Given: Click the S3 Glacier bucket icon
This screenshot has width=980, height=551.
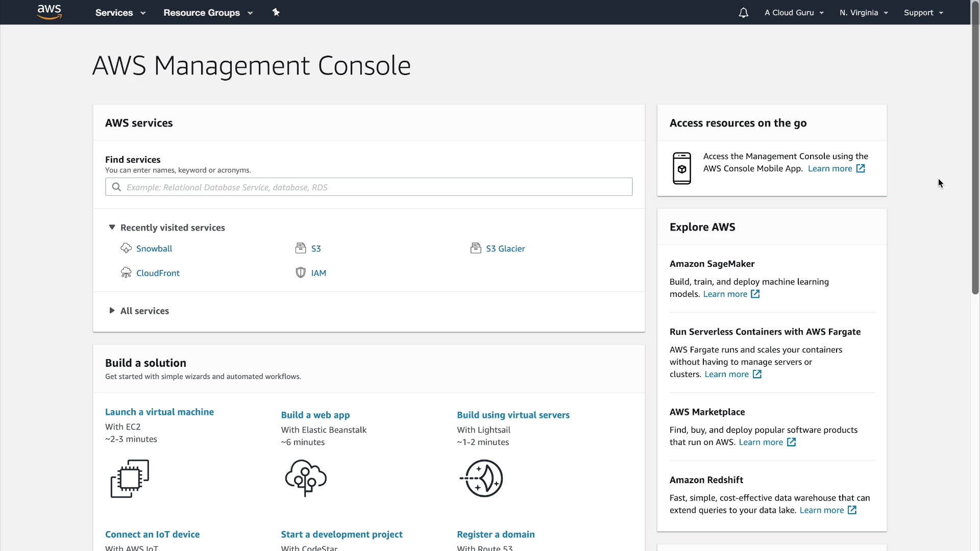Looking at the screenshot, I should (475, 248).
